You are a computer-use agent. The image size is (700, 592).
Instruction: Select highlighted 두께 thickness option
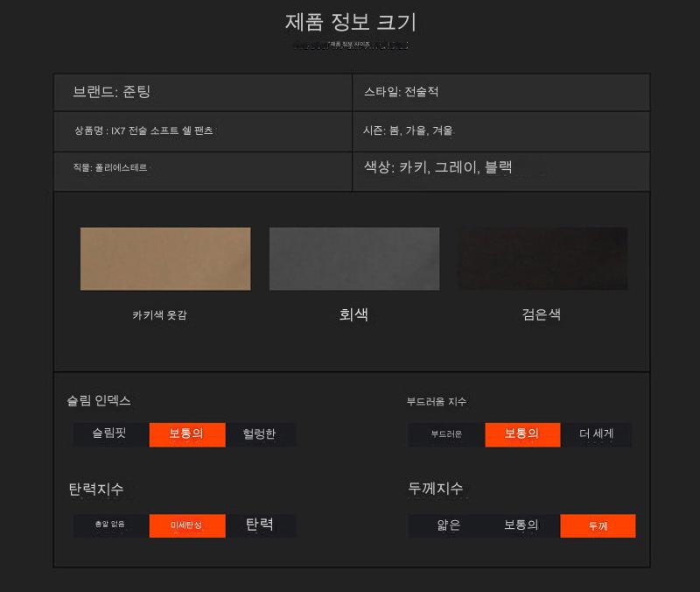coord(598,525)
